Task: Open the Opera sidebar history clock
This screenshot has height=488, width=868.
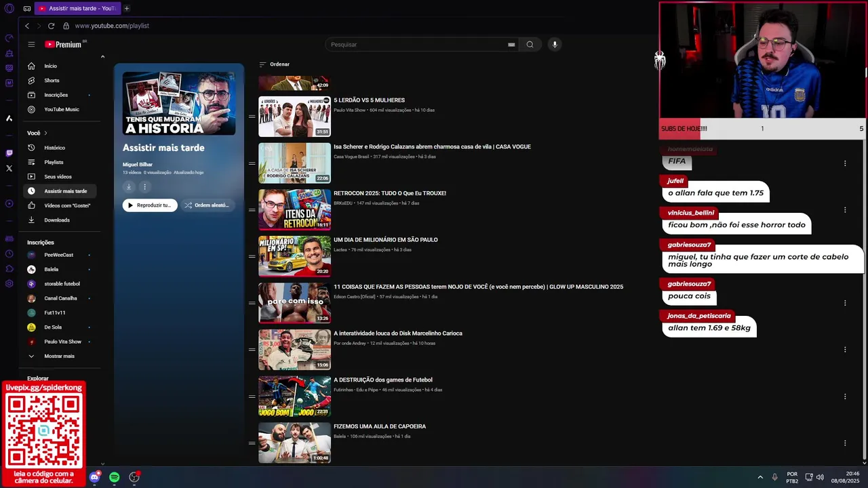Action: click(x=9, y=253)
